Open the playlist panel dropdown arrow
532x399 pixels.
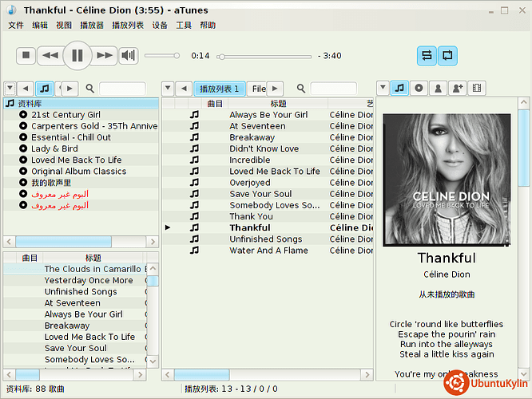168,89
